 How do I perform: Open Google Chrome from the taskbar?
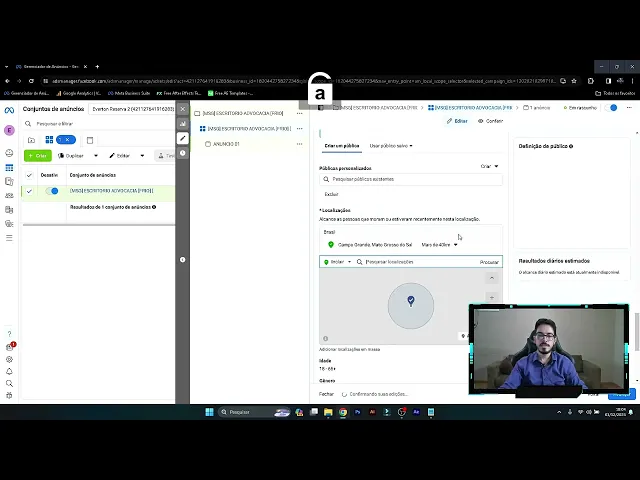pyautogui.click(x=343, y=412)
